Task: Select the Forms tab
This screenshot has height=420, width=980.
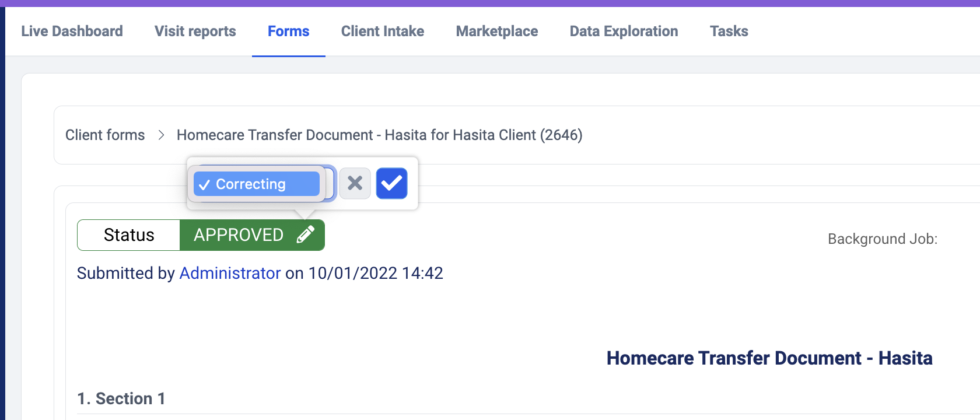Action: click(288, 32)
